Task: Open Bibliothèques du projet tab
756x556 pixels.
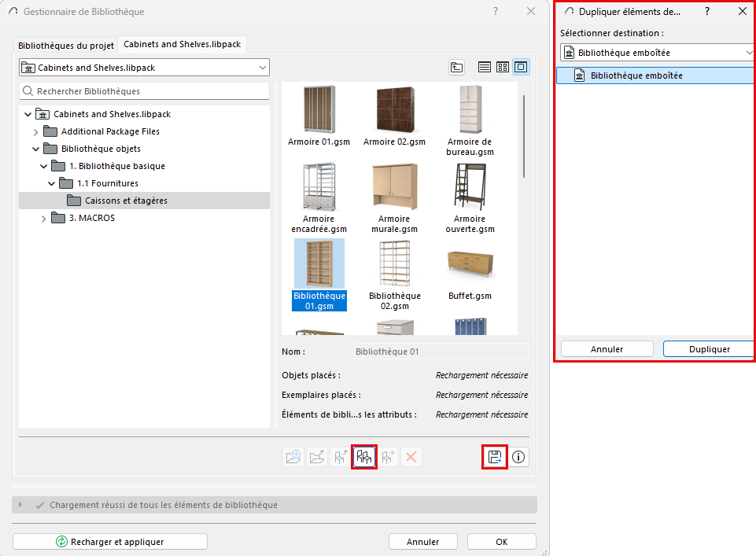Action: tap(66, 46)
